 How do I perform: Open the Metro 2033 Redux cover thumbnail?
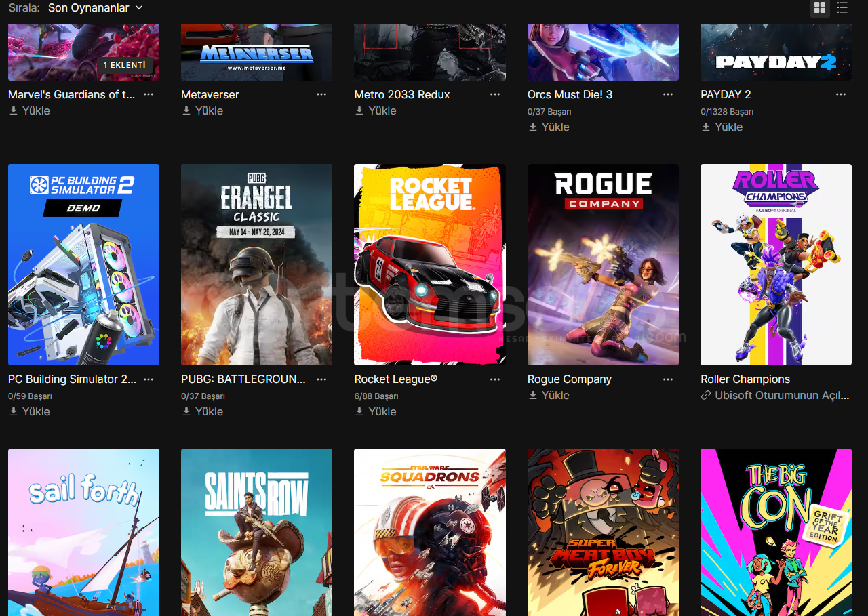pyautogui.click(x=430, y=52)
